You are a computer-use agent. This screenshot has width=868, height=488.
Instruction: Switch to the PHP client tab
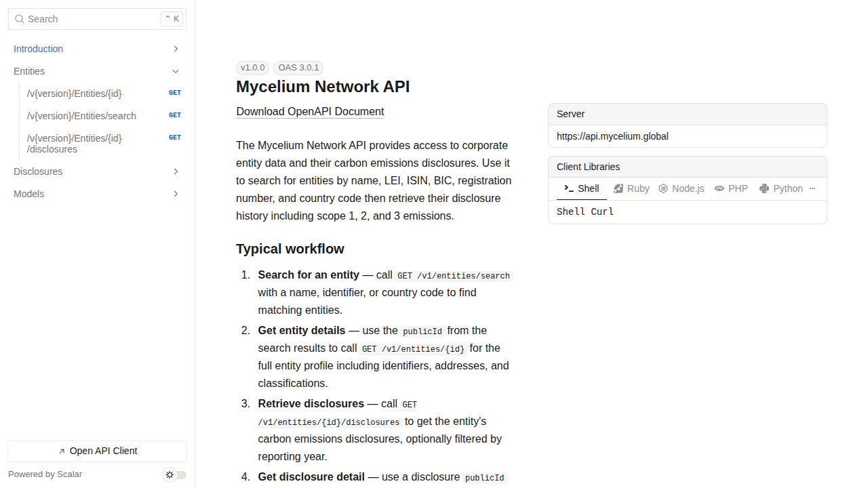732,188
